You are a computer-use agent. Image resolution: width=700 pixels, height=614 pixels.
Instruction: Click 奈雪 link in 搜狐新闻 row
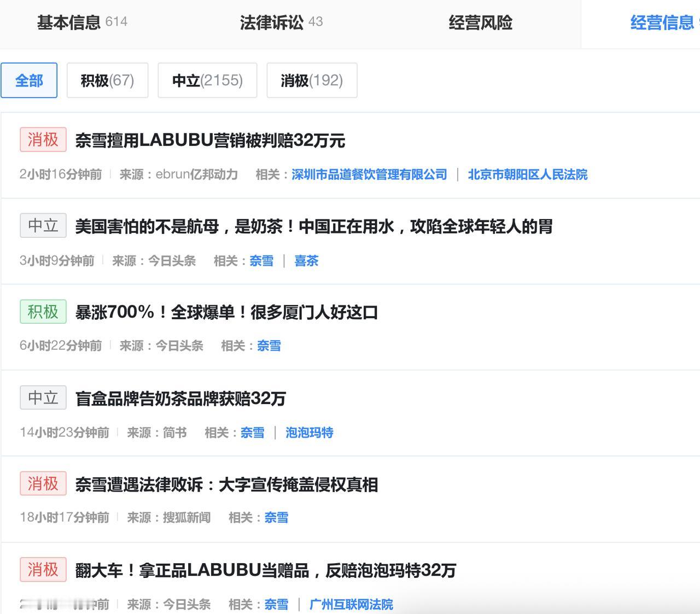[x=276, y=517]
